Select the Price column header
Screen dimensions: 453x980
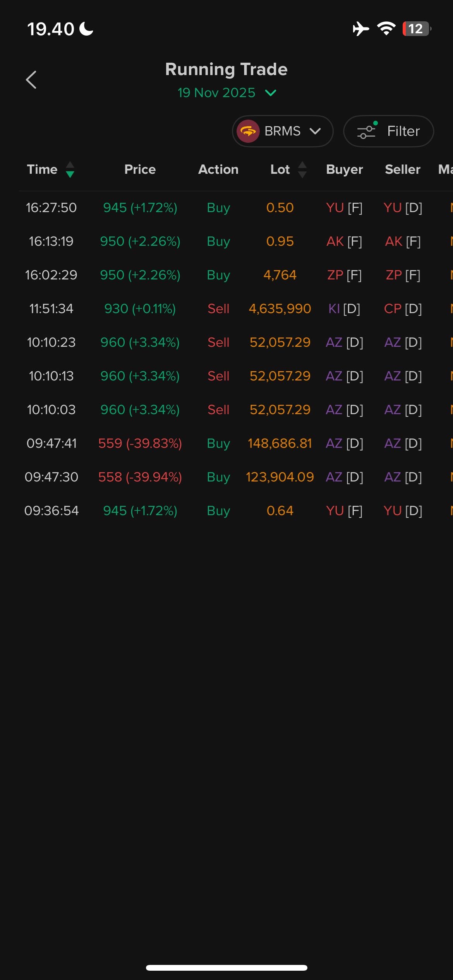[x=140, y=170]
